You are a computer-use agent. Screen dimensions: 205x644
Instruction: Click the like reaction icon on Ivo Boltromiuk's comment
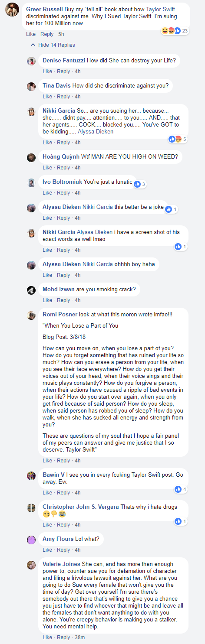[138, 184]
